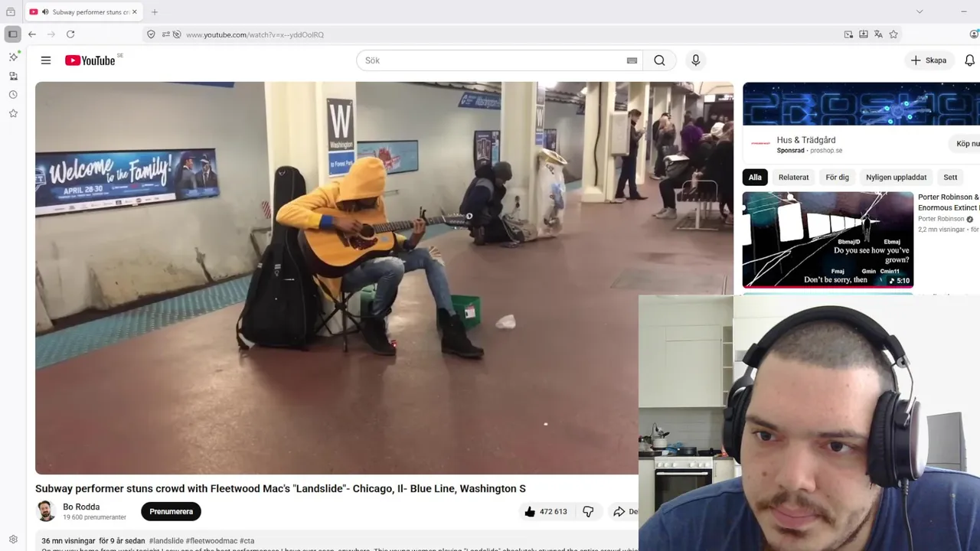Open Bo Rodda channel avatar
The height and width of the screenshot is (551, 980).
click(x=46, y=511)
